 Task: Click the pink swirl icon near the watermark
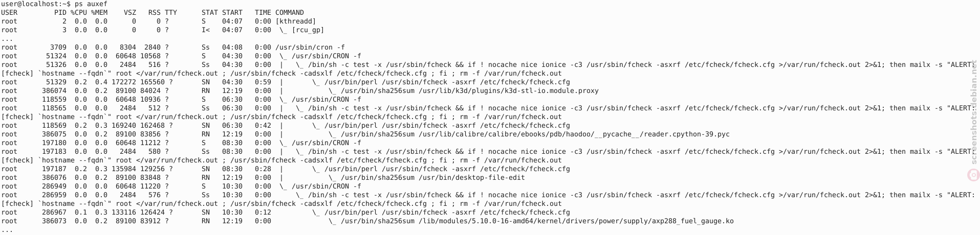pos(973,174)
